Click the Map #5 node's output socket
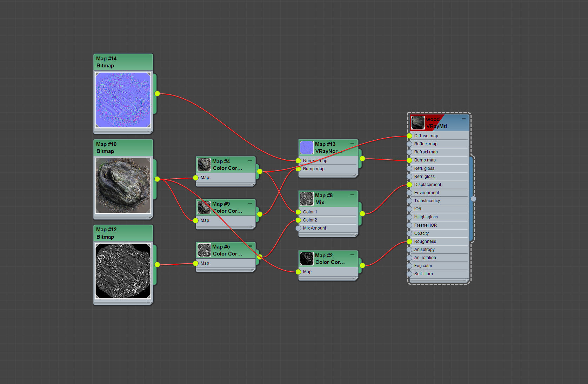The image size is (588, 384). pos(260,257)
